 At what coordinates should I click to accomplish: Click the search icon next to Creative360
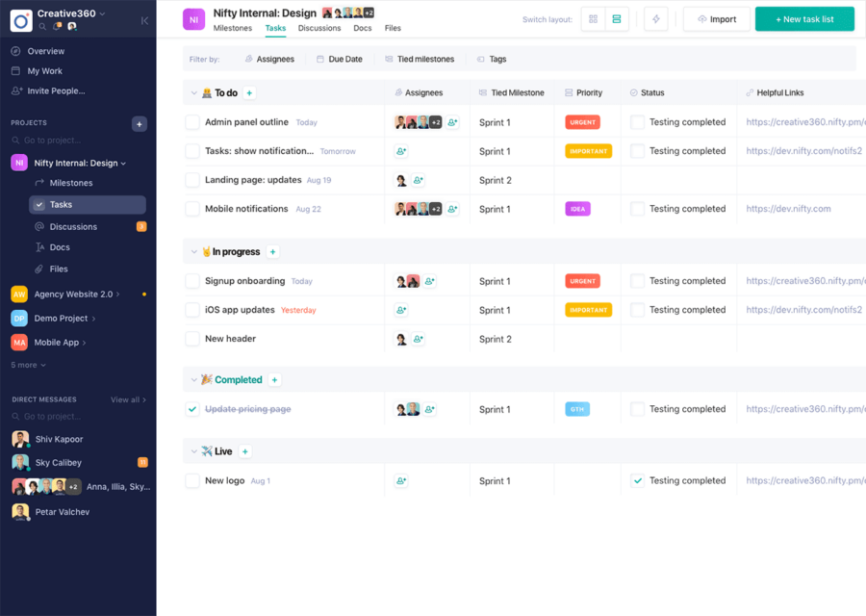click(x=42, y=26)
